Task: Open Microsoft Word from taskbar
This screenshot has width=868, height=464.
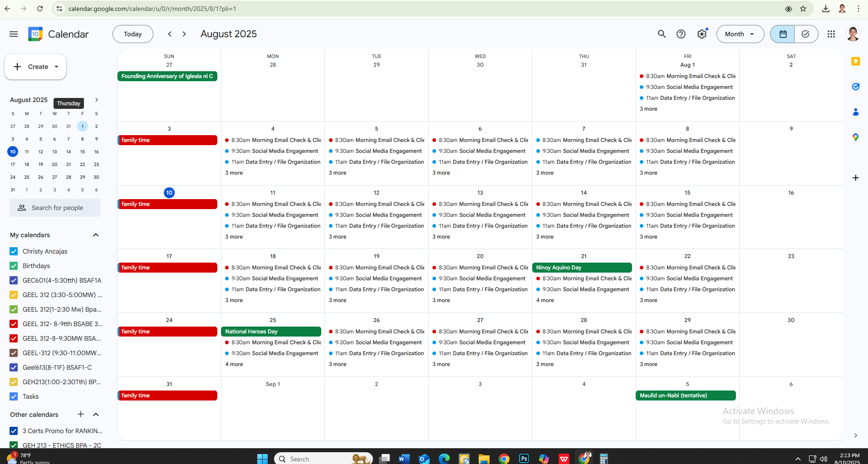Action: [404, 458]
